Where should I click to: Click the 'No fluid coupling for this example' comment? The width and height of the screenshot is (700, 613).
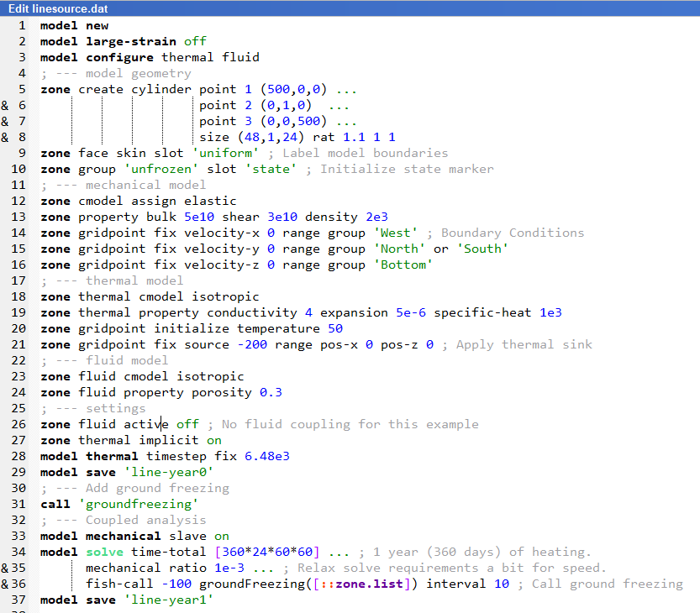(x=350, y=424)
